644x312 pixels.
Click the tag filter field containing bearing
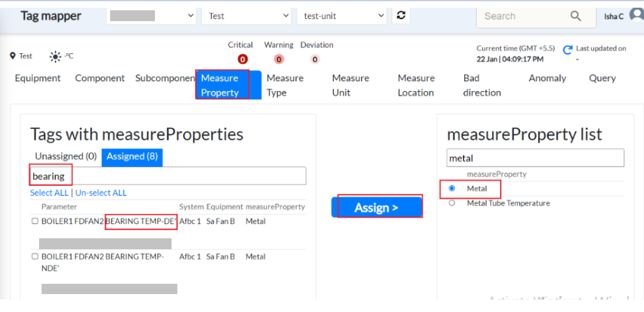[x=168, y=176]
